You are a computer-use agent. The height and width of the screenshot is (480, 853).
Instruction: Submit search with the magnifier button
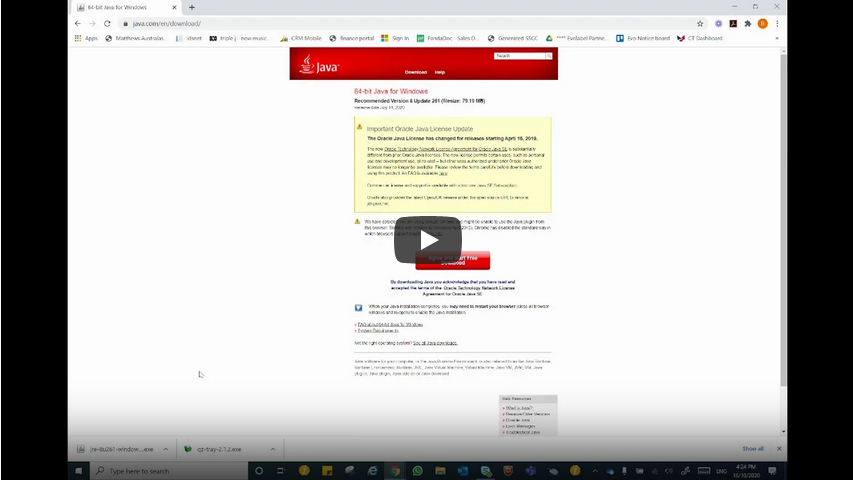tap(549, 56)
